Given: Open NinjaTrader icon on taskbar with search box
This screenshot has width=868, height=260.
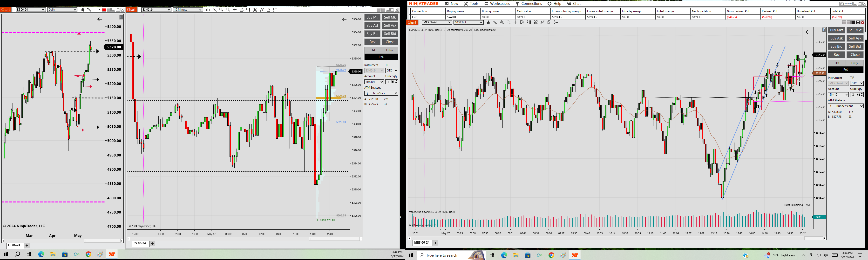Looking at the screenshot, I should [x=575, y=255].
